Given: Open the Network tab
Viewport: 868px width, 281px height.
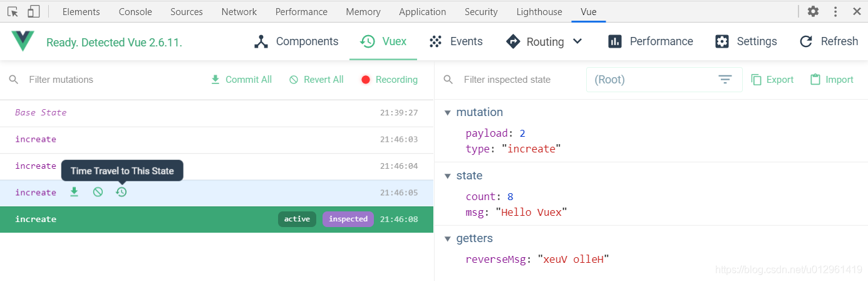Looking at the screenshot, I should (239, 12).
